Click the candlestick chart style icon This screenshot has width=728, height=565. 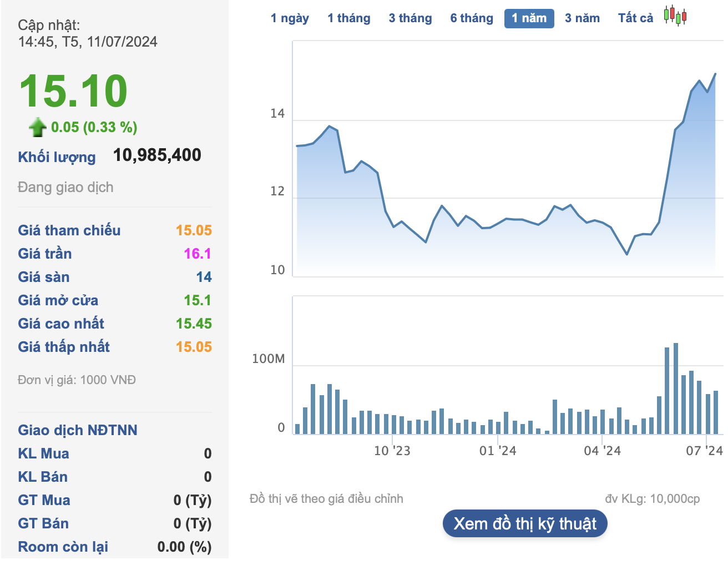675,17
